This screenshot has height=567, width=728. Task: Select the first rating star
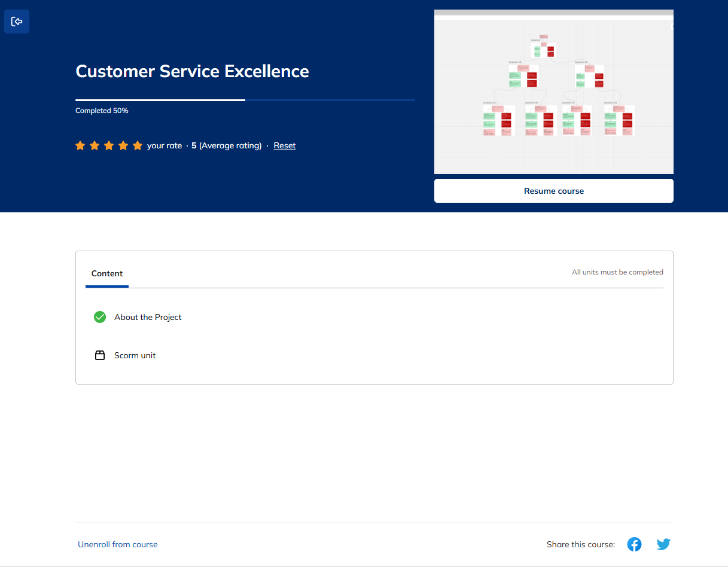point(80,145)
